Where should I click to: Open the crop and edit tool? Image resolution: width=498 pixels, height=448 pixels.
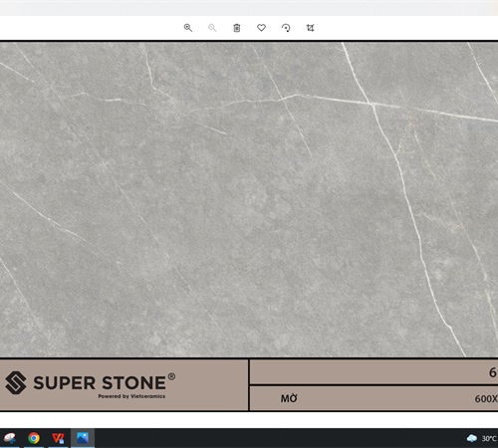pos(310,28)
